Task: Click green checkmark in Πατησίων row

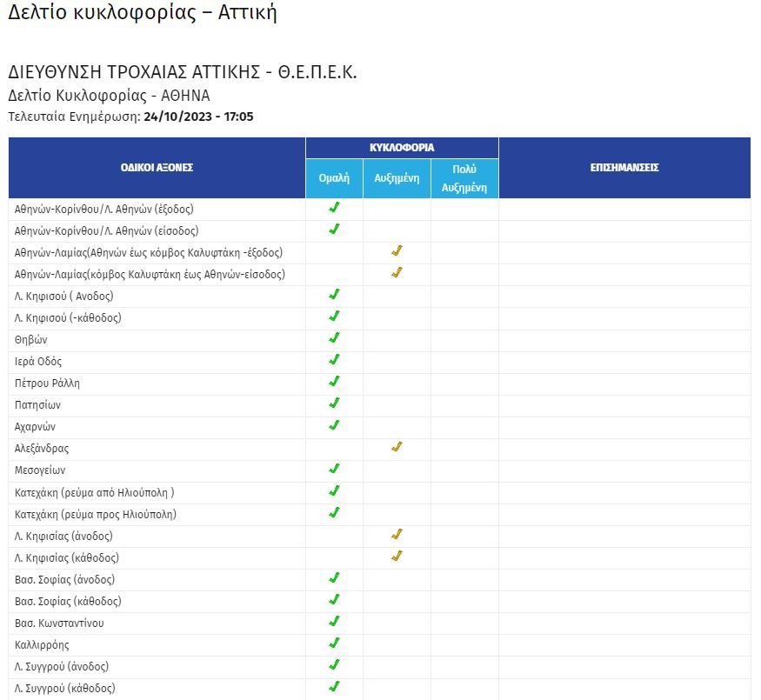Action: (334, 403)
